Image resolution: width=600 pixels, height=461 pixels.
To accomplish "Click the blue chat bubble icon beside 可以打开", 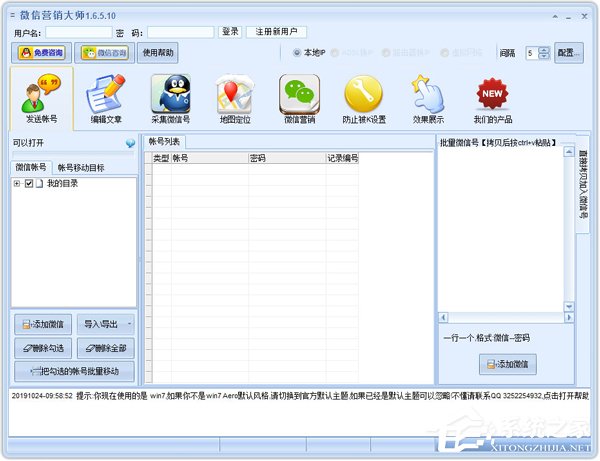I will coord(130,143).
